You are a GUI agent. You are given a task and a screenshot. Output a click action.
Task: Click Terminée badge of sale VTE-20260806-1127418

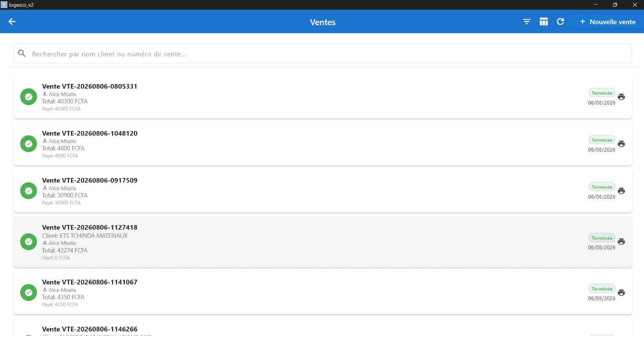[602, 238]
